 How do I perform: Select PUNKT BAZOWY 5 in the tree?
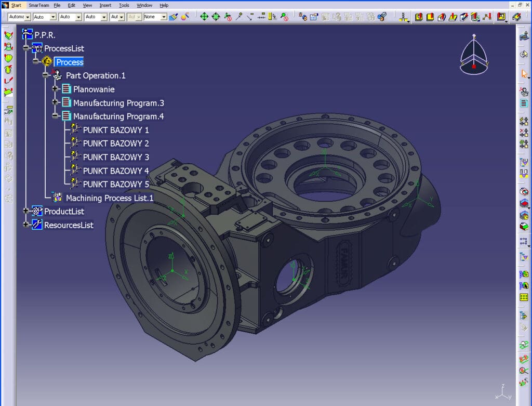[x=116, y=185]
